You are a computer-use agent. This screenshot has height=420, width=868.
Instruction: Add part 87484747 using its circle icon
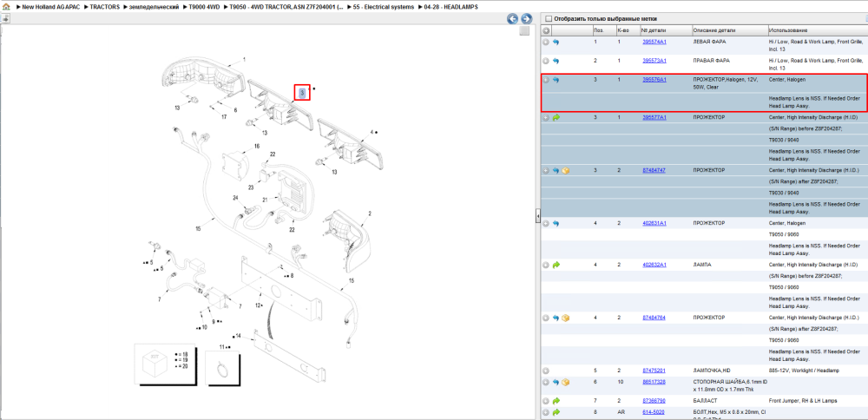coord(546,170)
